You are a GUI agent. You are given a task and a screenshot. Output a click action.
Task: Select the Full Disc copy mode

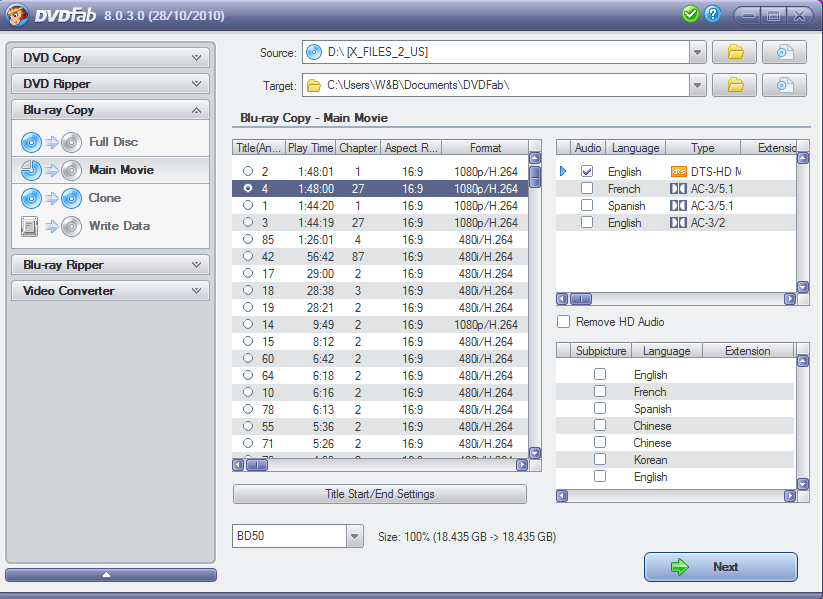pyautogui.click(x=112, y=142)
